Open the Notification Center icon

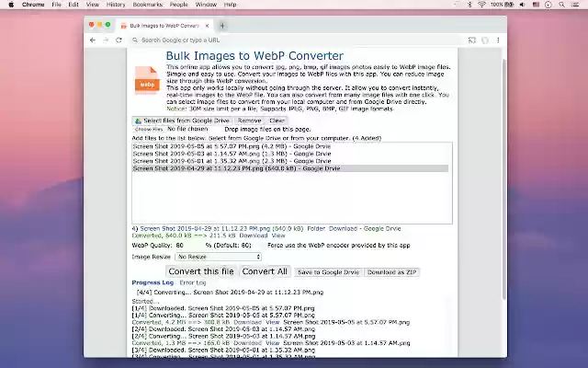pos(575,5)
